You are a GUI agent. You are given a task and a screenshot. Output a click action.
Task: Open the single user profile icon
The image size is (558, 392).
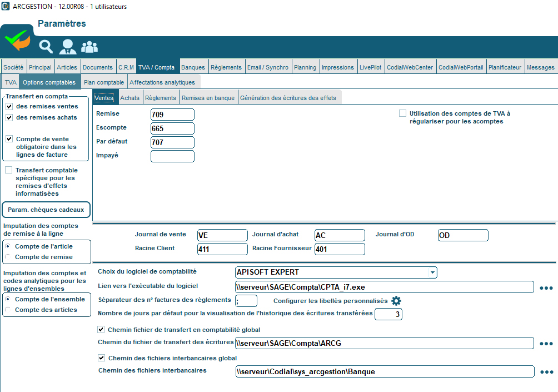tap(68, 47)
